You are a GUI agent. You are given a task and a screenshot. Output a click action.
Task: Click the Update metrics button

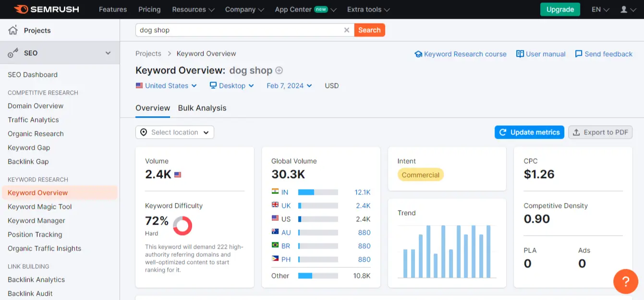(x=530, y=132)
